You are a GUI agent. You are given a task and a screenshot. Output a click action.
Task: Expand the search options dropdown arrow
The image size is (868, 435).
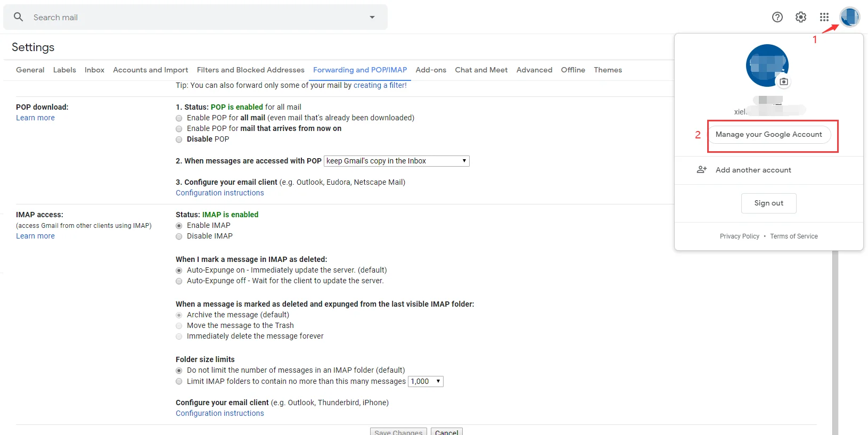point(372,17)
